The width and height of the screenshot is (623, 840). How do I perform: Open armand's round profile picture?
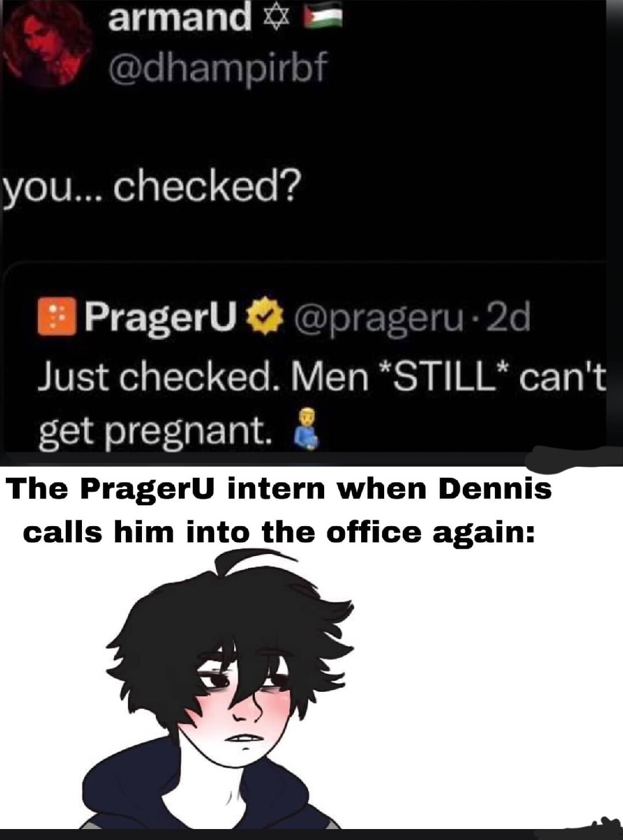pyautogui.click(x=48, y=44)
